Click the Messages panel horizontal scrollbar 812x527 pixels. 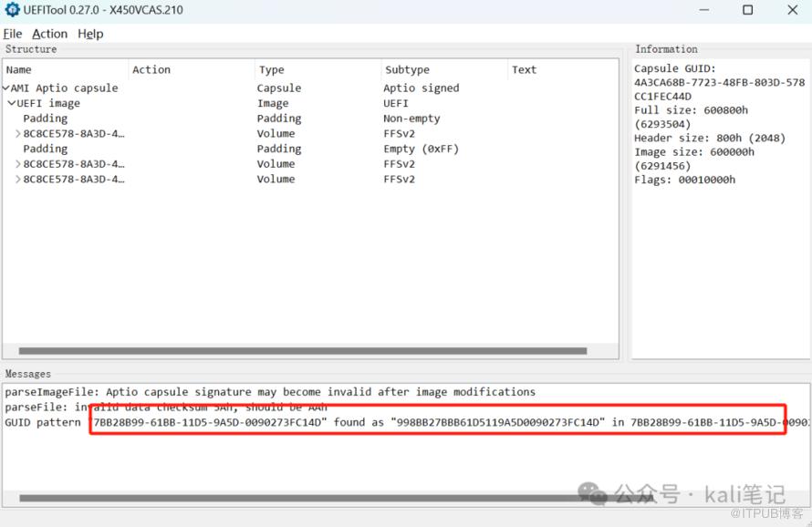301,499
